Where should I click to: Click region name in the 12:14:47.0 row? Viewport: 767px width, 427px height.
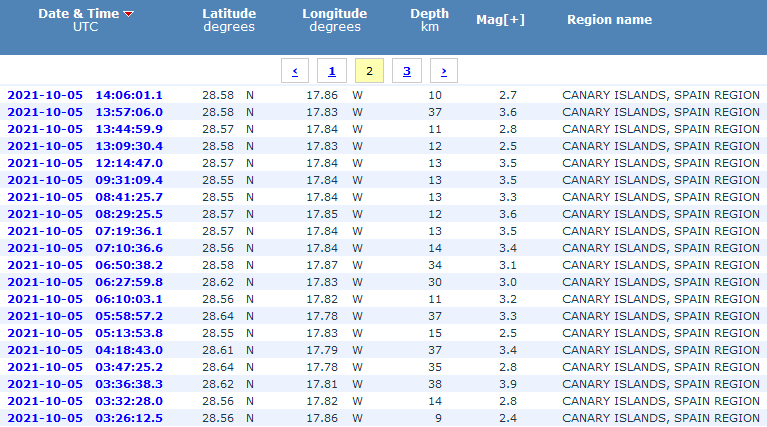pyautogui.click(x=661, y=163)
